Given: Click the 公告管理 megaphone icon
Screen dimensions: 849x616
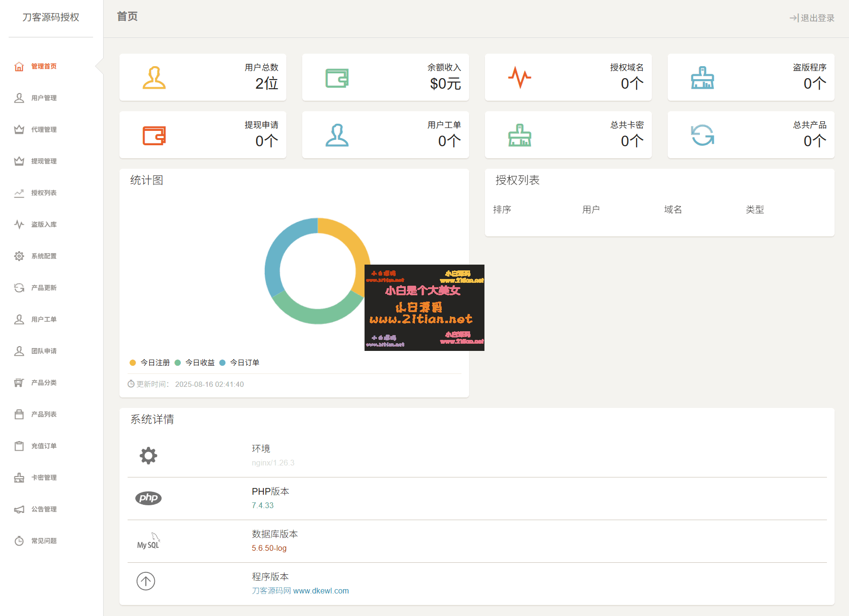Looking at the screenshot, I should (x=19, y=509).
